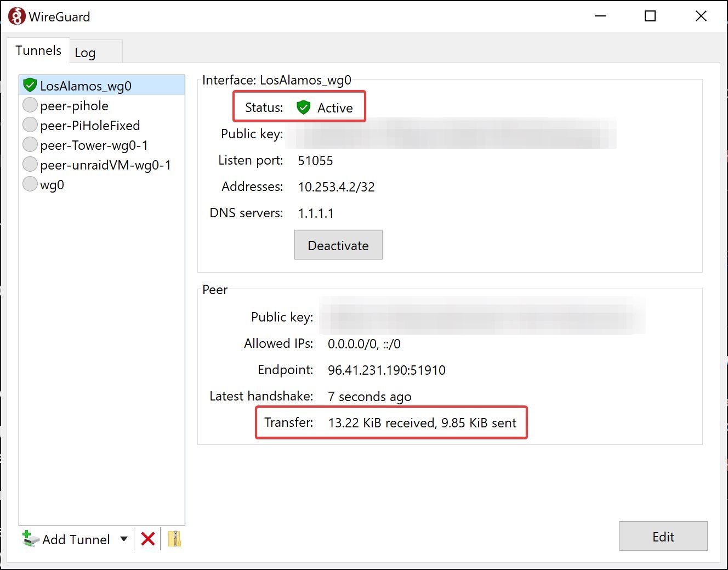Remove selected tunnel with red X
This screenshot has height=570, width=728.
pos(147,539)
